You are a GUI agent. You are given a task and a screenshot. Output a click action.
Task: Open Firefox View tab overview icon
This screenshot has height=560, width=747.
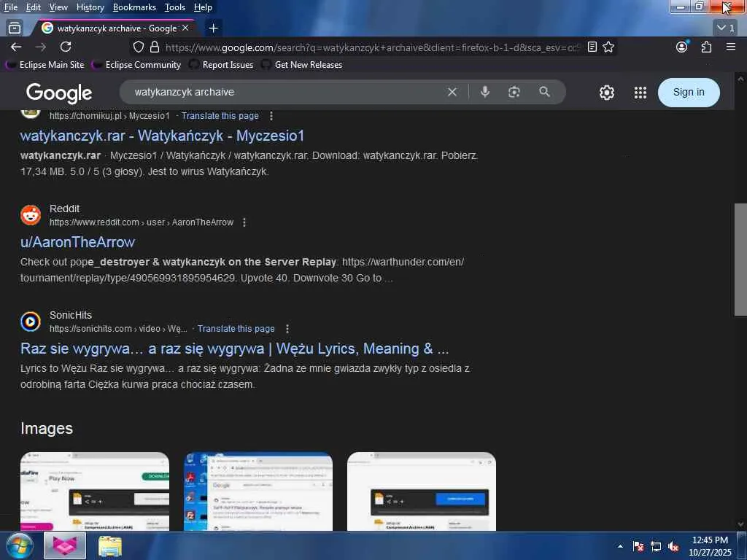15,28
